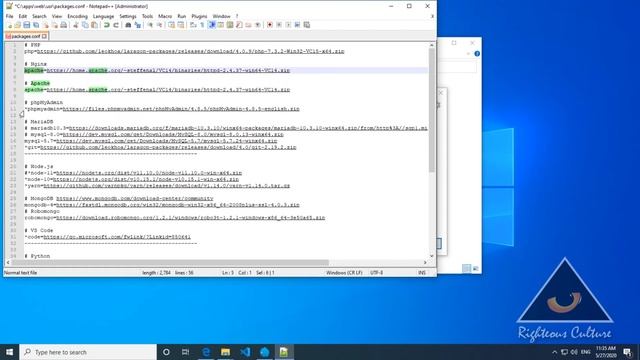
Task: Toggle INS insert mode in status bar
Action: coord(422,273)
